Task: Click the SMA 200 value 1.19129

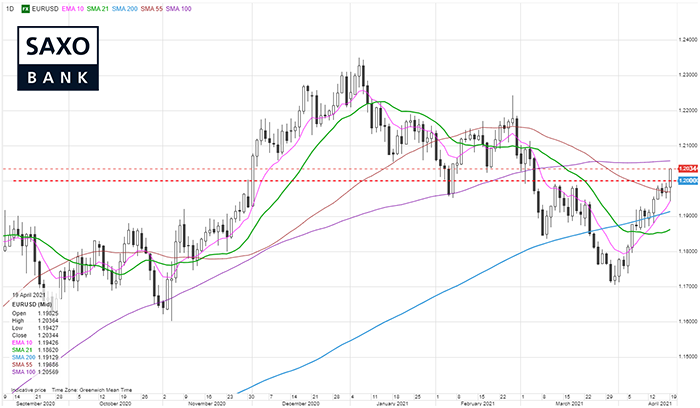Action: 49,357
